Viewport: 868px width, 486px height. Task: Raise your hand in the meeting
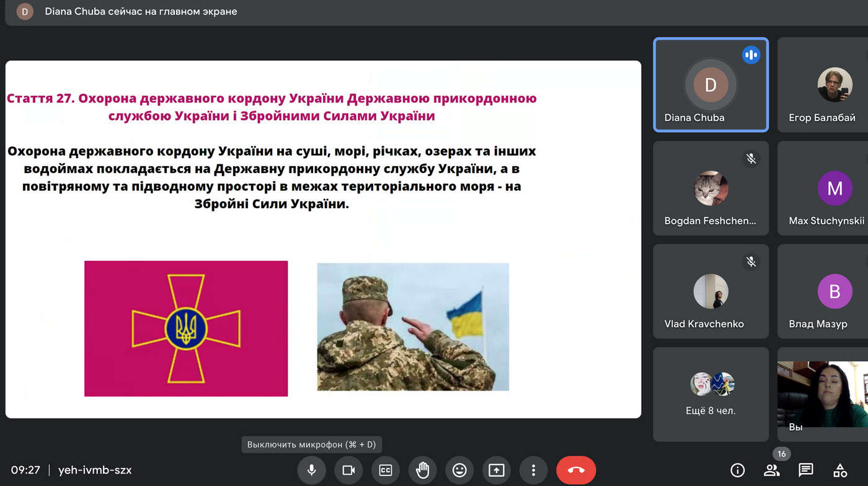[422, 471]
